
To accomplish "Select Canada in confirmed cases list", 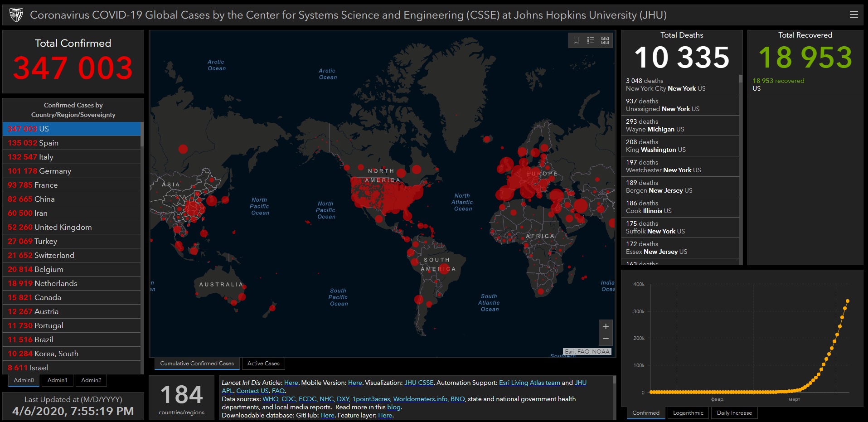I will pyautogui.click(x=72, y=297).
